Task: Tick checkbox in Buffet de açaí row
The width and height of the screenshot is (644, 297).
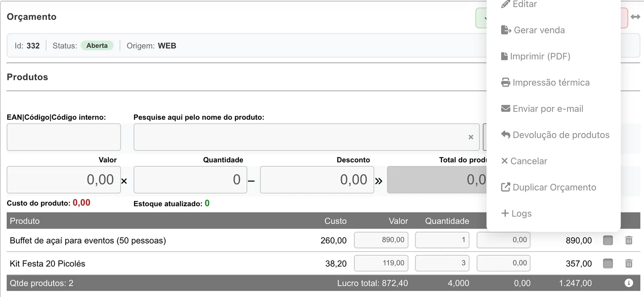Action: pos(608,240)
